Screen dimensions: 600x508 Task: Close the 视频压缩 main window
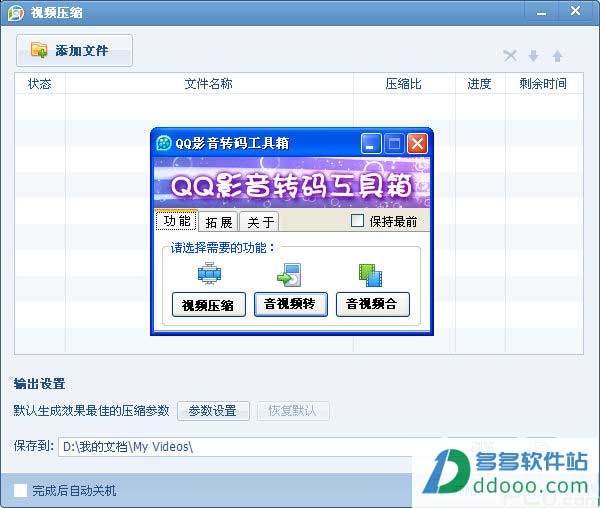[x=576, y=11]
